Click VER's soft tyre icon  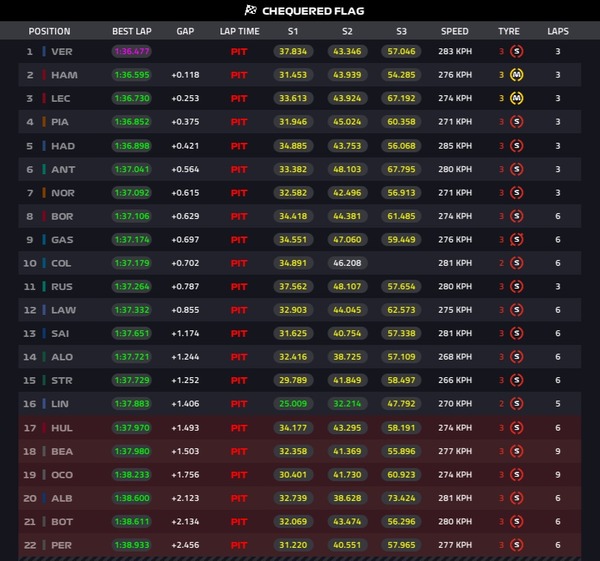pos(517,51)
